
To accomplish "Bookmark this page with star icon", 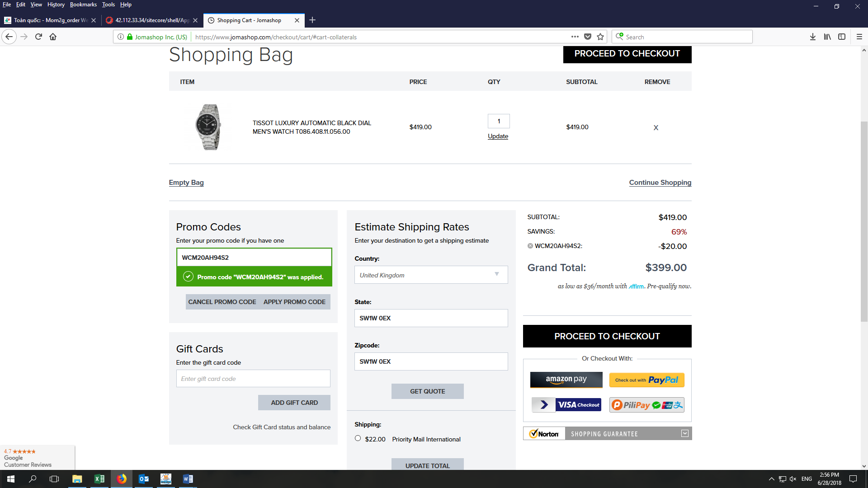I will pyautogui.click(x=600, y=37).
